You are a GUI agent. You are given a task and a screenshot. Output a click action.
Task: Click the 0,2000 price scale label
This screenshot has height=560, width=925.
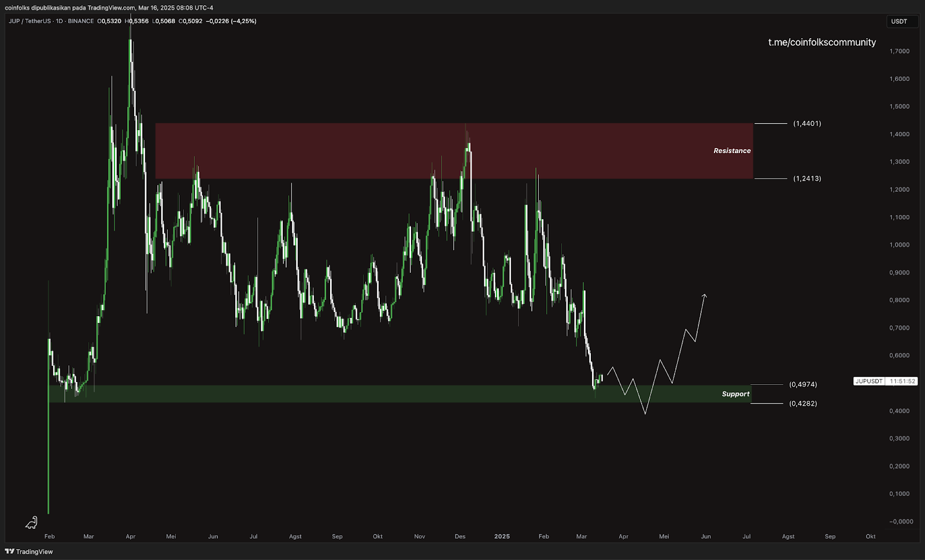[900, 466]
